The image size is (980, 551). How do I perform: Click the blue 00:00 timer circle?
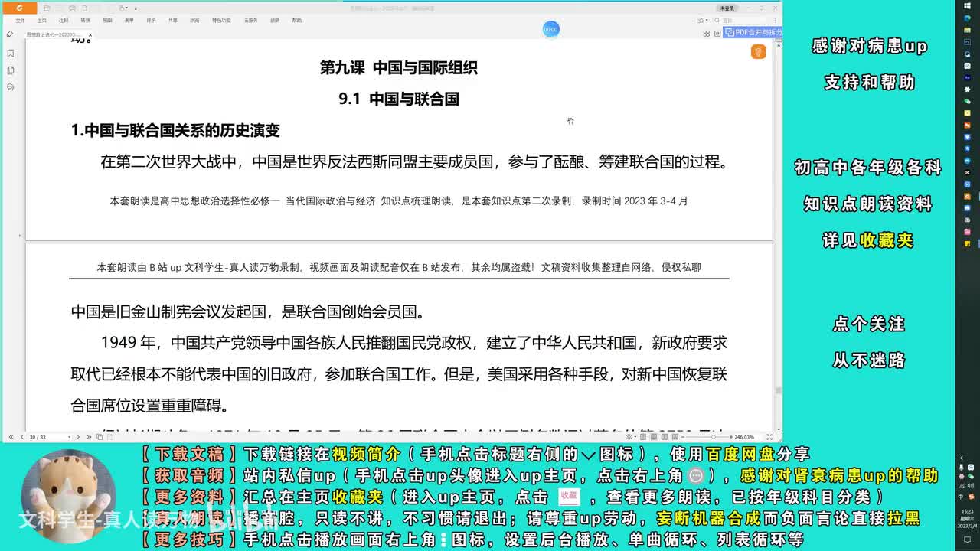click(x=550, y=29)
